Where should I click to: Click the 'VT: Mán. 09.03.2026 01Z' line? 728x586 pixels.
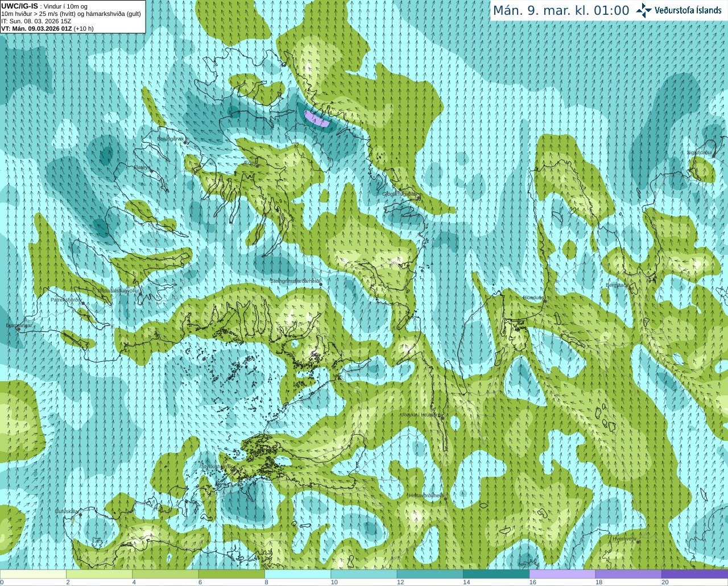(47, 28)
